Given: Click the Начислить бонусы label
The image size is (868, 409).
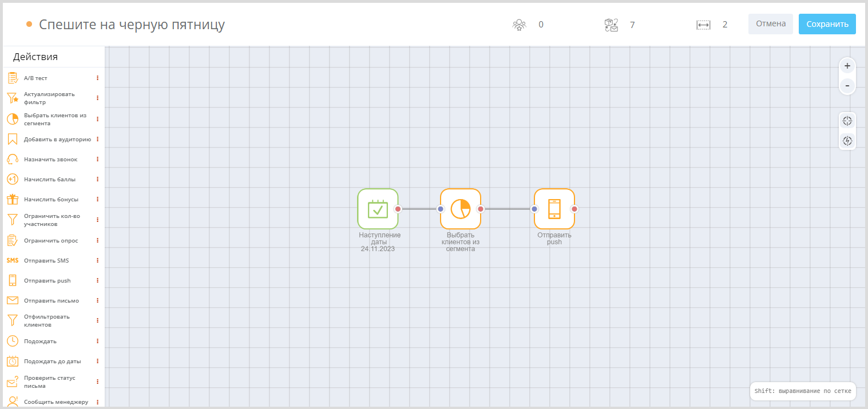Looking at the screenshot, I should pyautogui.click(x=51, y=199).
